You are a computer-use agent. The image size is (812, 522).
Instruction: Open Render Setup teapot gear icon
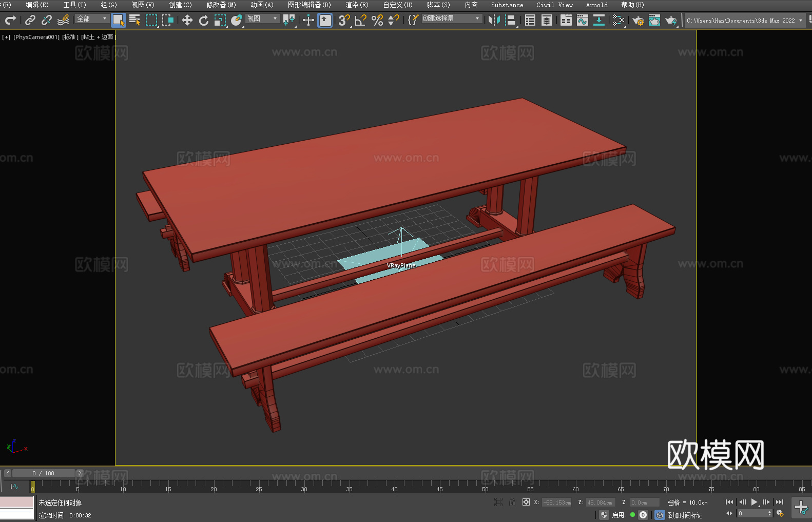point(638,20)
